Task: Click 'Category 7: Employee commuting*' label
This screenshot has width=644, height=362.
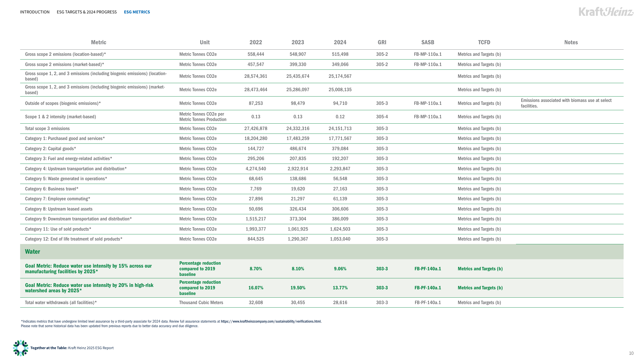Action: [x=58, y=199]
